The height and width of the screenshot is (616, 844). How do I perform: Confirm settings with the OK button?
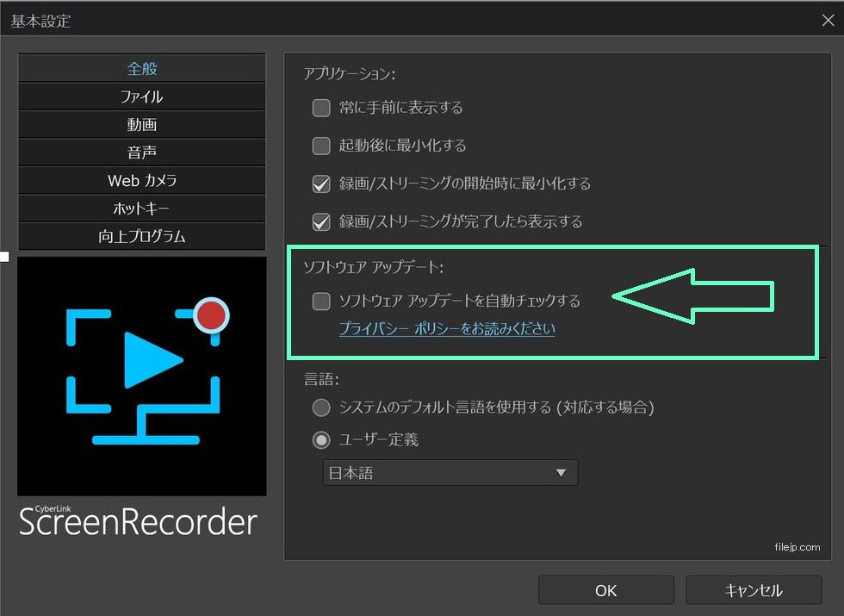pyautogui.click(x=606, y=590)
